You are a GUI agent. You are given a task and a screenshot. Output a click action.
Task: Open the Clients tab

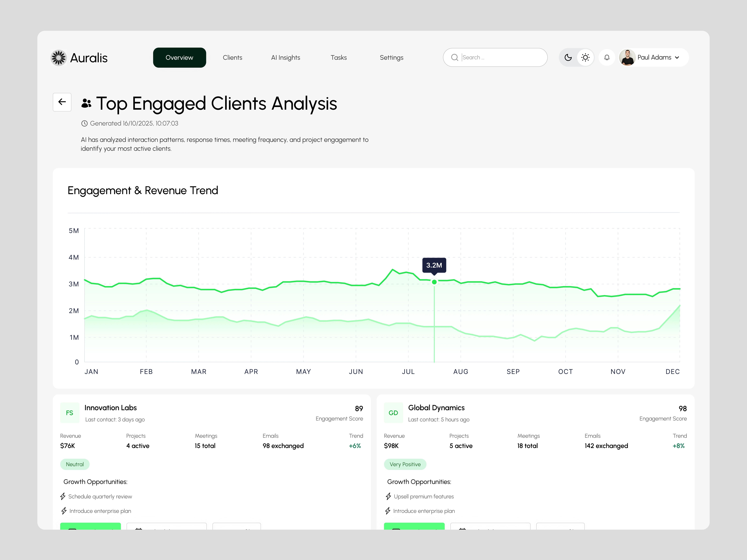point(232,58)
